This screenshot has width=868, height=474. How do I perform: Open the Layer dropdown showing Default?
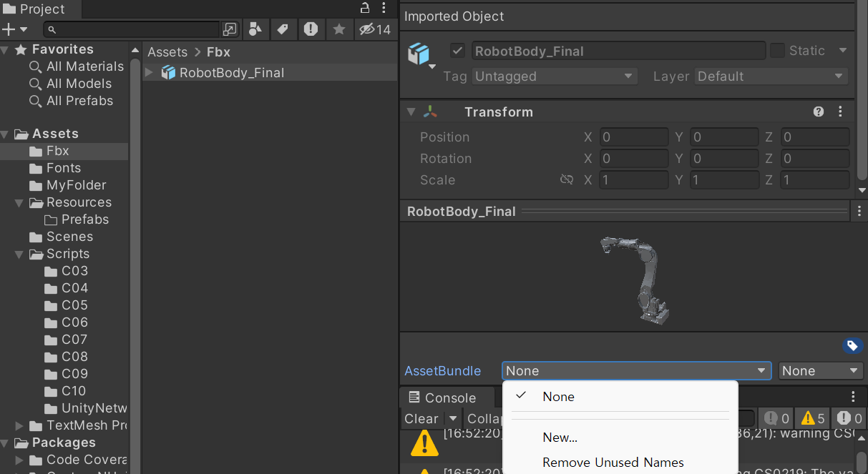click(x=771, y=76)
